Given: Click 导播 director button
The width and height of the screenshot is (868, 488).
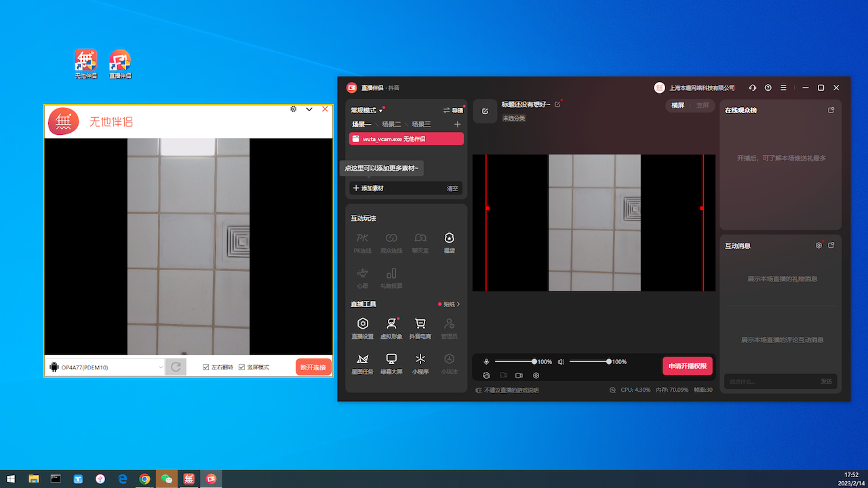Looking at the screenshot, I should (453, 110).
